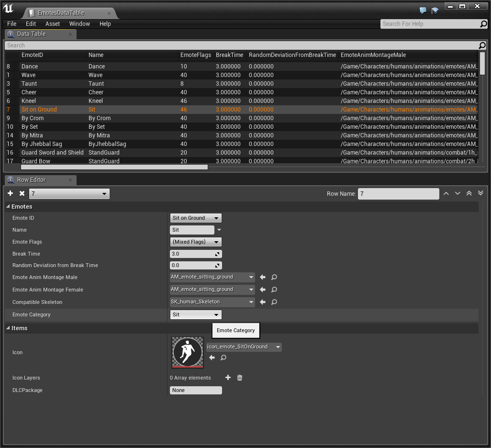Collapse the Items section
The height and width of the screenshot is (448, 491).
coord(8,328)
